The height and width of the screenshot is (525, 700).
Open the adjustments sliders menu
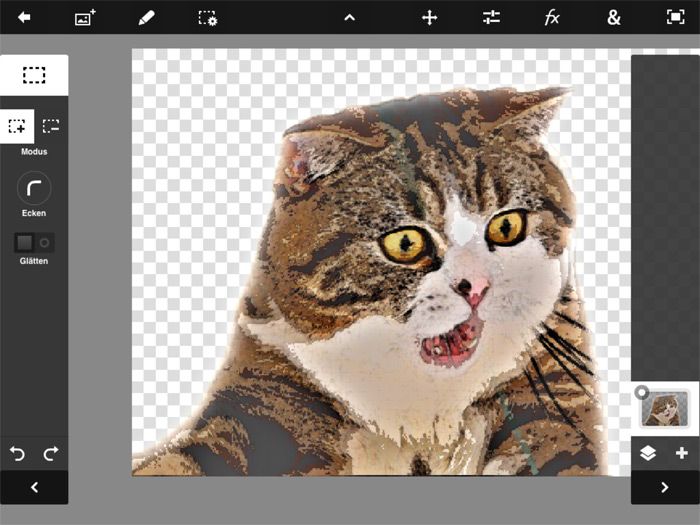491,17
